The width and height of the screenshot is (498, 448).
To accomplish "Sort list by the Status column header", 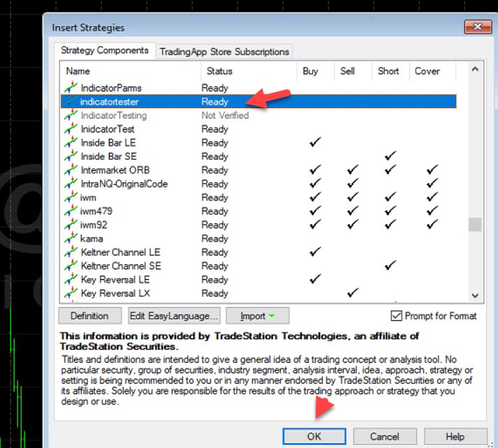I will 219,71.
